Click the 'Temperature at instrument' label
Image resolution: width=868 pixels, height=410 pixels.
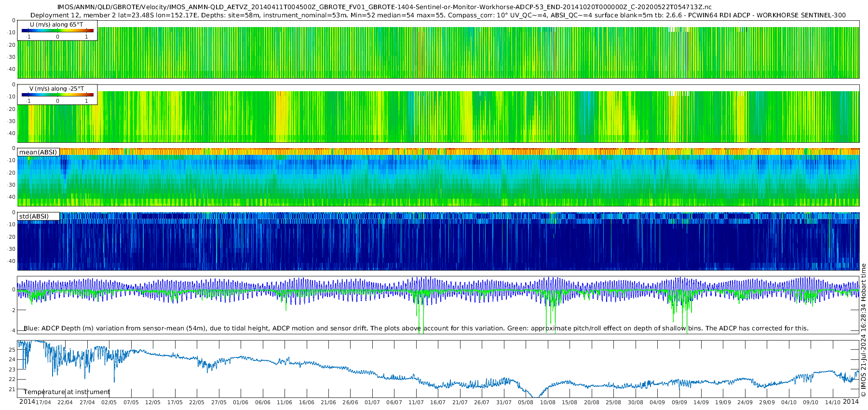(x=67, y=392)
